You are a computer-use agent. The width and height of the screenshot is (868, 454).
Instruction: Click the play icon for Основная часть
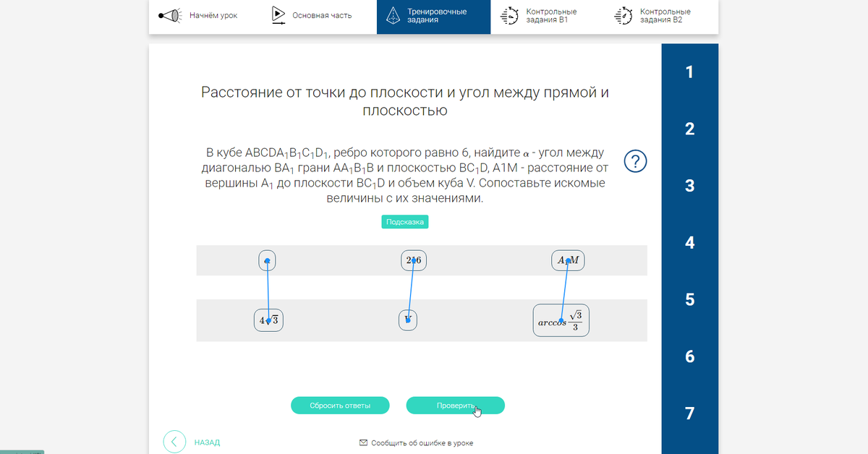coord(278,15)
